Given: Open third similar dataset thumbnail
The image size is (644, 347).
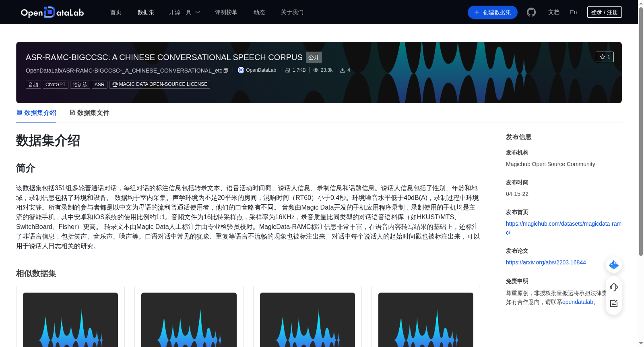Looking at the screenshot, I should pos(308,320).
